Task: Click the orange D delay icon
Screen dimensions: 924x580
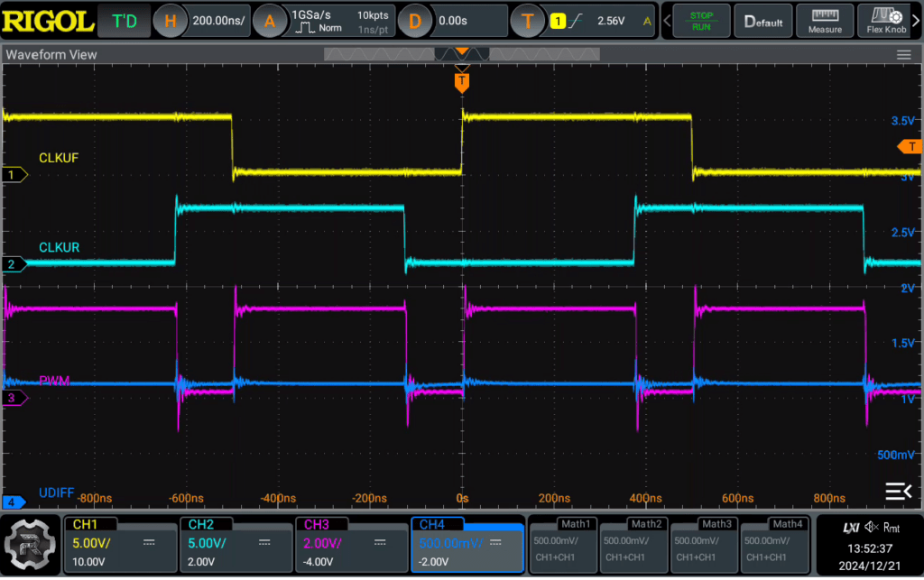Action: 414,22
